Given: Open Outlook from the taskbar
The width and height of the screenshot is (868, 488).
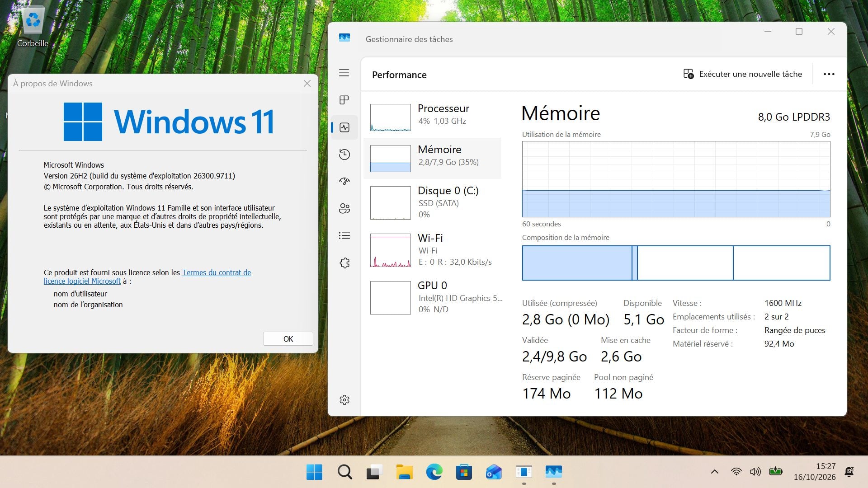Looking at the screenshot, I should tap(494, 472).
